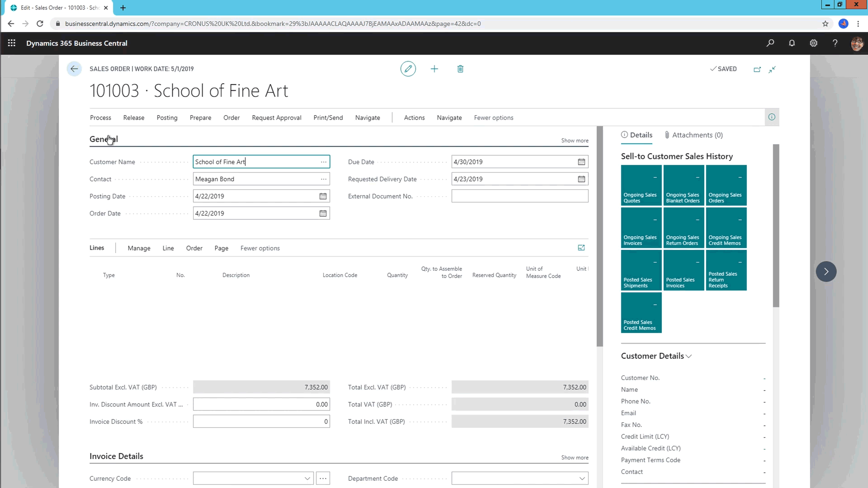The image size is (868, 488).
Task: Click Fewer options in Lines toolbar
Action: 260,248
